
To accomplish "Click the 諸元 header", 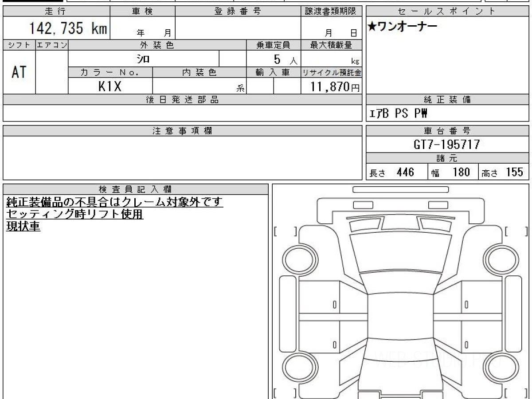I will [x=447, y=158].
